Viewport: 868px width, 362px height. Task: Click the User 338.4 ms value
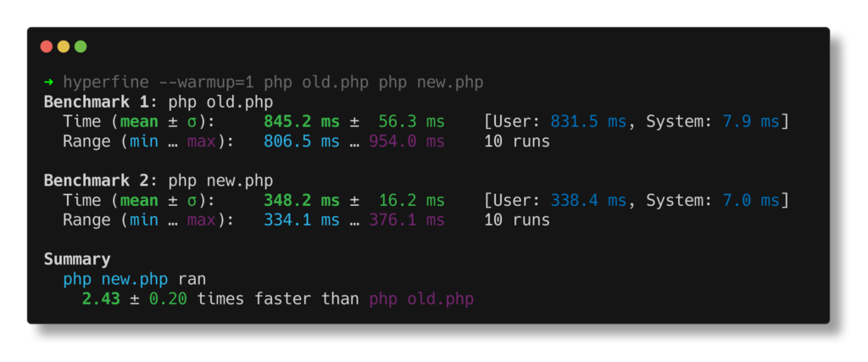588,200
